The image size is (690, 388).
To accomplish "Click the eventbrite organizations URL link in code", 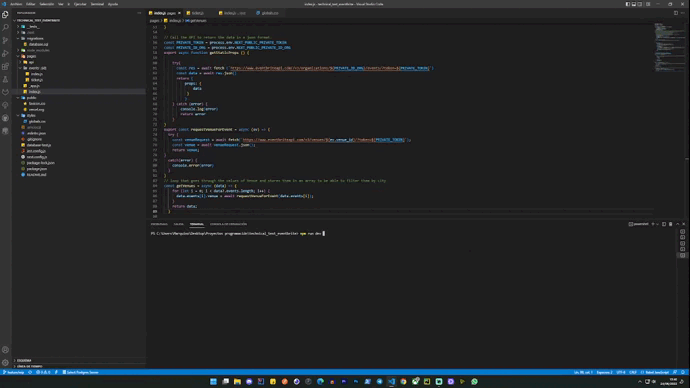I will click(329, 68).
